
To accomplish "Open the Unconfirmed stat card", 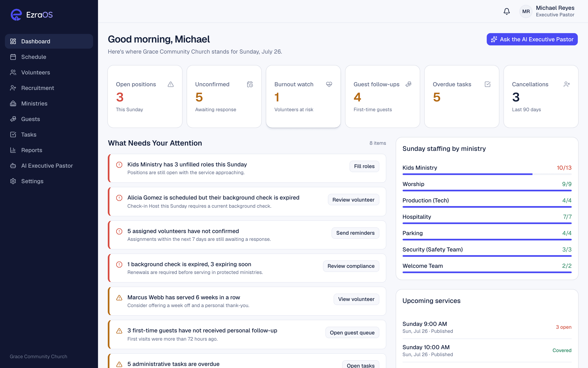I will pyautogui.click(x=224, y=96).
